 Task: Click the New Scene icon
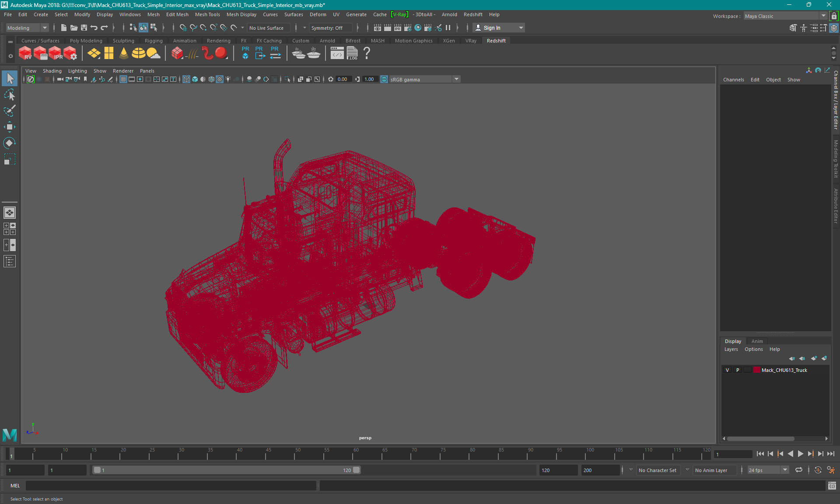point(64,28)
